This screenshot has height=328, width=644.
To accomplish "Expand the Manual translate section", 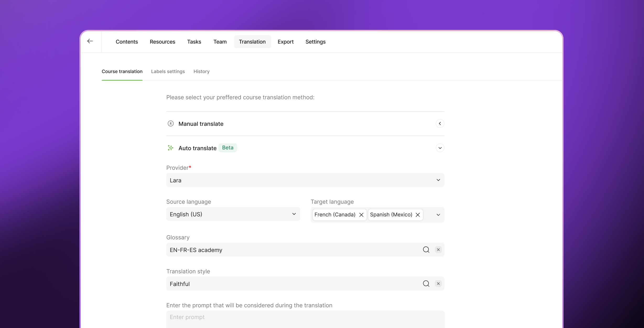I will [x=440, y=123].
